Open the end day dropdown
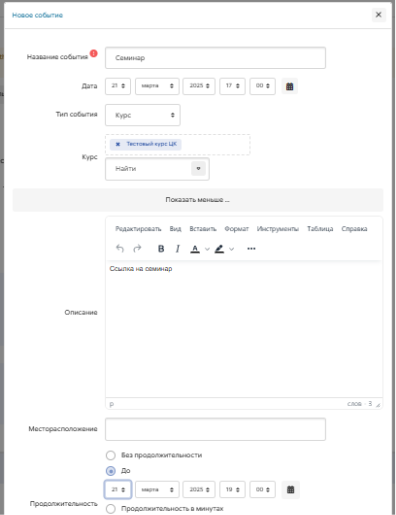 tap(118, 490)
